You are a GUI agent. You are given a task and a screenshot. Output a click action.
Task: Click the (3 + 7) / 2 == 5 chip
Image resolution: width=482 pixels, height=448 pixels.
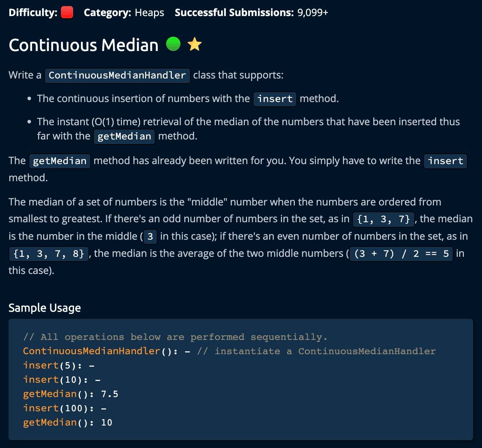[401, 254]
